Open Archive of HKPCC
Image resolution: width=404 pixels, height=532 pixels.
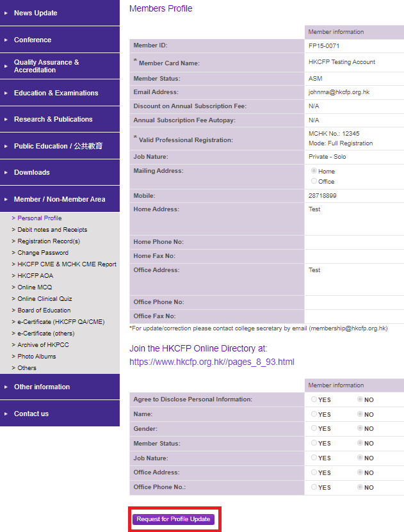[x=43, y=345]
